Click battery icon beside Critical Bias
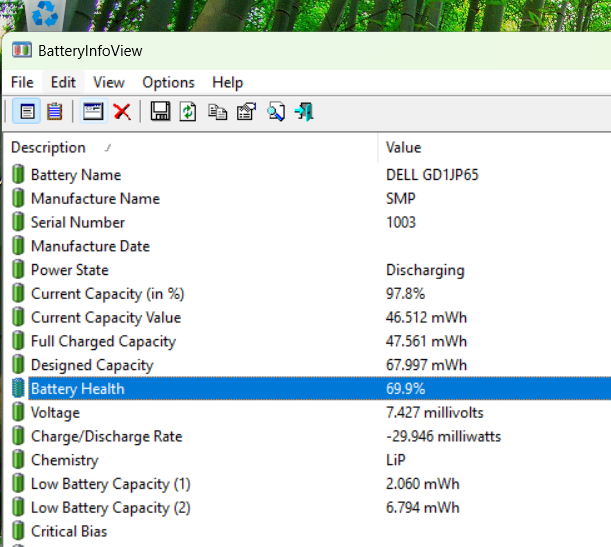 (x=18, y=531)
